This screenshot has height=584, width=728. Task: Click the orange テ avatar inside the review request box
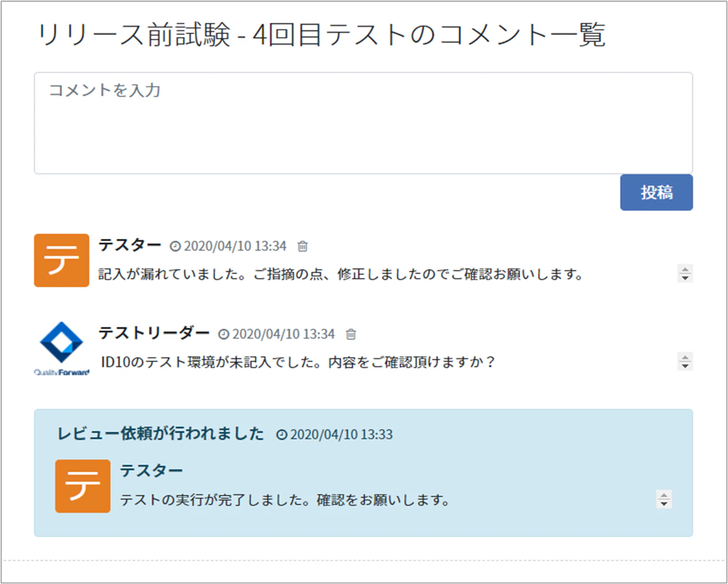pos(82,486)
